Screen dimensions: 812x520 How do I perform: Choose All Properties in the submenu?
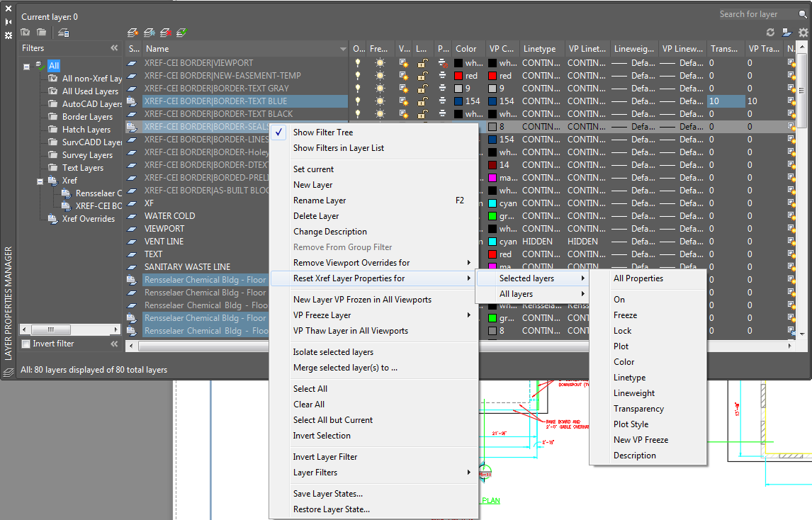[x=638, y=278]
